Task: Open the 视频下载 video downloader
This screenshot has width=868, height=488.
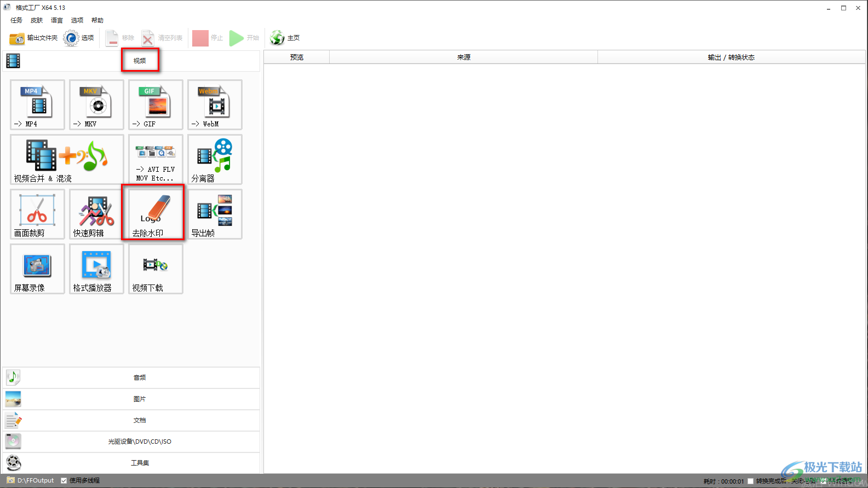Action: (156, 269)
